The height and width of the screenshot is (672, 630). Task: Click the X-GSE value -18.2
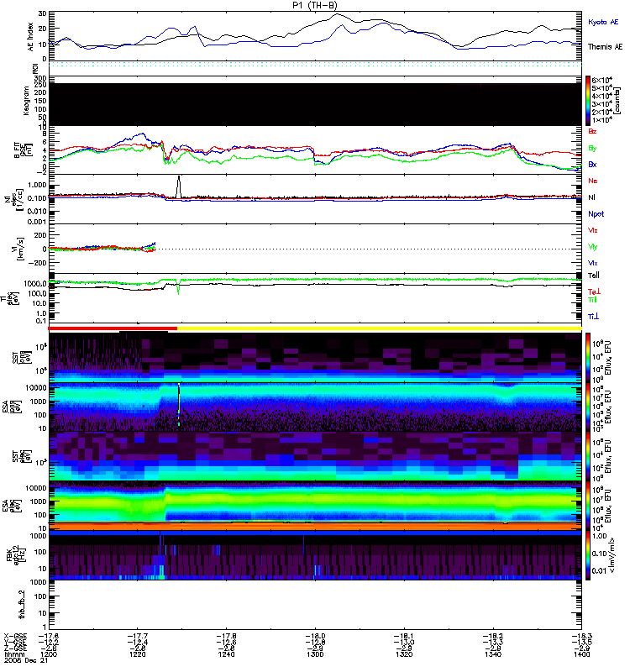click(493, 636)
